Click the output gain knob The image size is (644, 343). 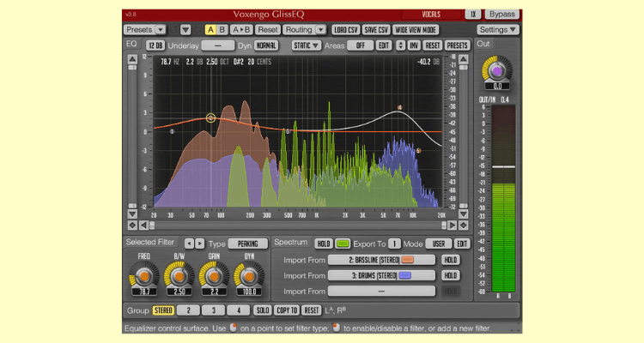point(497,71)
